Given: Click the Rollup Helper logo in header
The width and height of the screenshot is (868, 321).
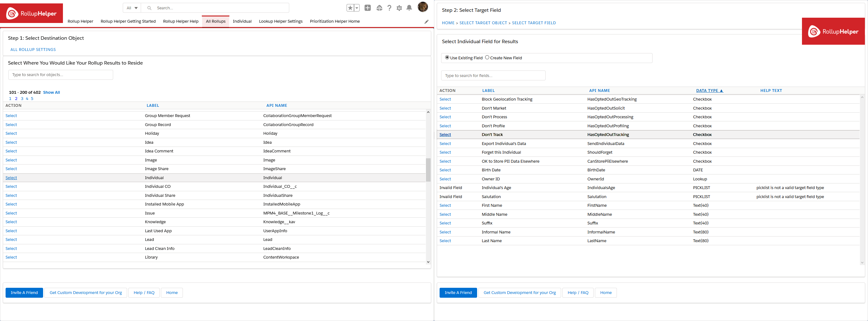Looking at the screenshot, I should coord(31,13).
